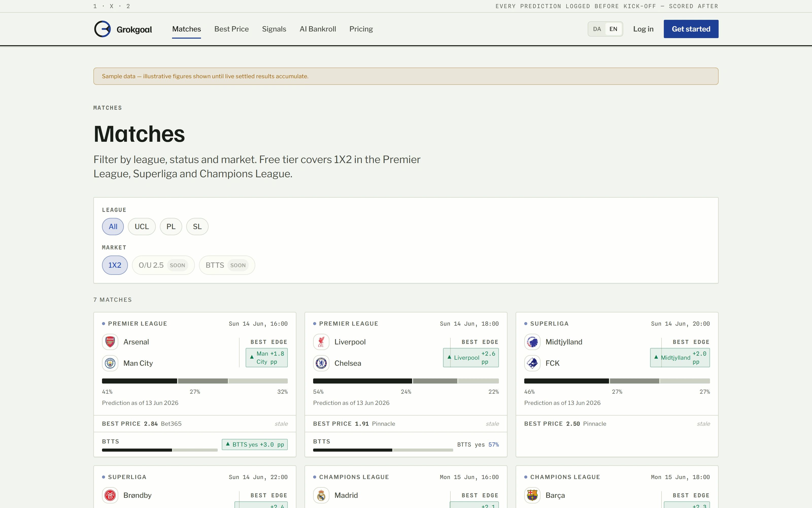Switch language to DA
The width and height of the screenshot is (812, 508).
pyautogui.click(x=597, y=29)
